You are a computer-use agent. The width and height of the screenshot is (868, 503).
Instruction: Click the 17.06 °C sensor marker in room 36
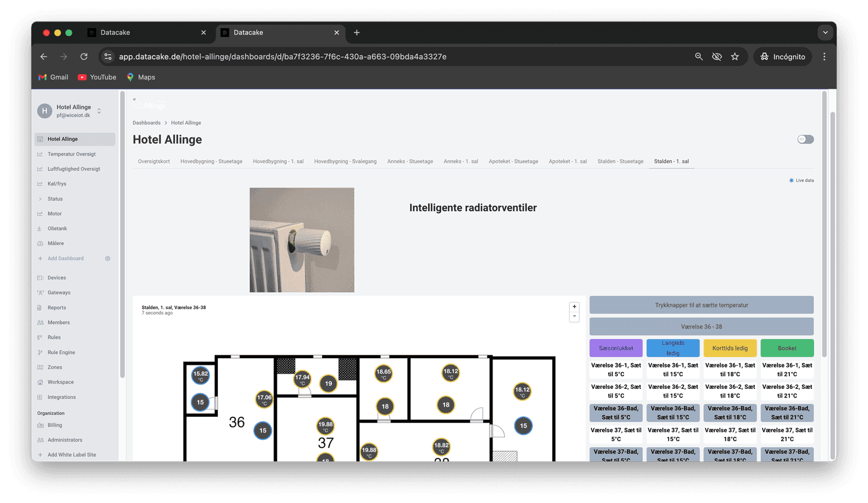tap(264, 399)
